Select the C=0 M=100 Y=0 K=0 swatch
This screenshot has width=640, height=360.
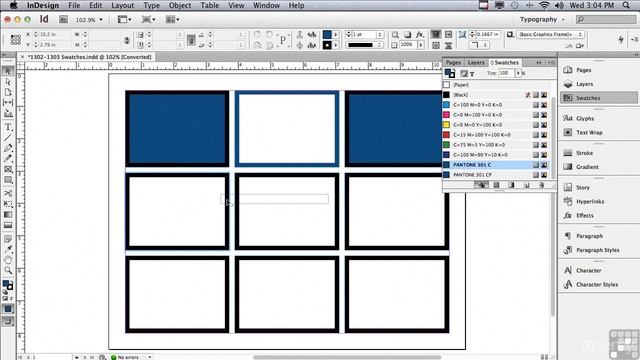(496, 115)
